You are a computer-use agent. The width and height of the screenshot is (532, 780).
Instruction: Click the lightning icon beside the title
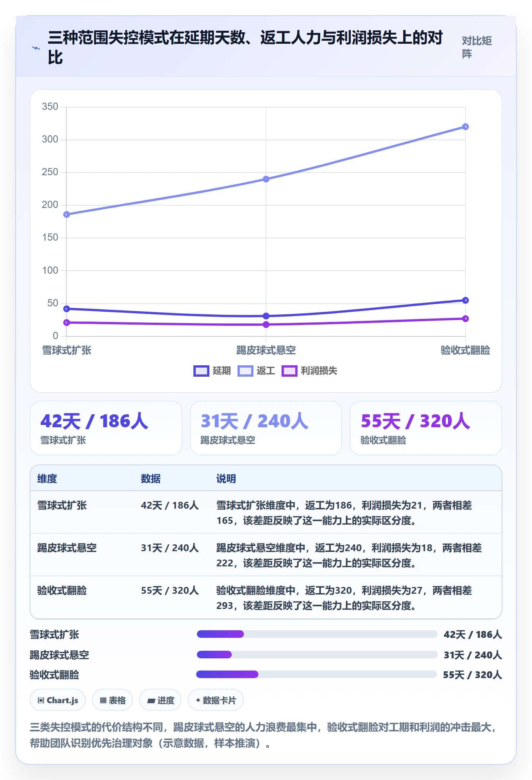click(x=36, y=48)
